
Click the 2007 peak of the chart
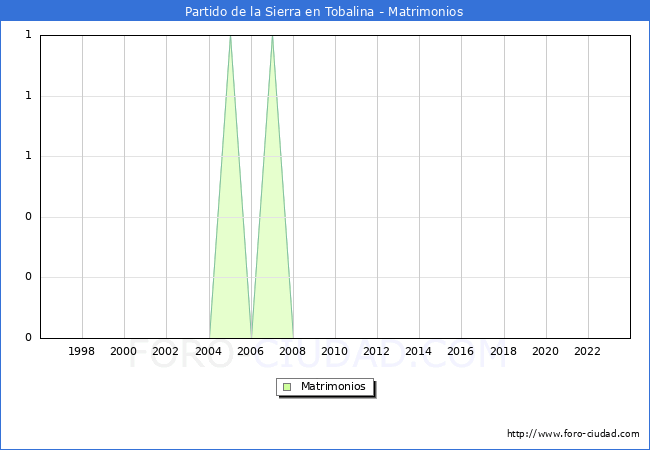click(272, 38)
